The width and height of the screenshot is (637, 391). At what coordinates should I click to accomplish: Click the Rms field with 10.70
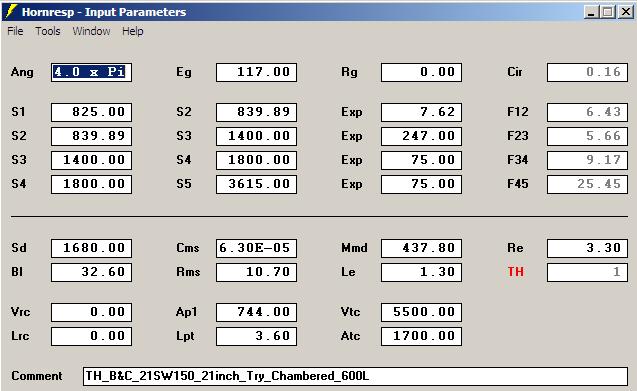[256, 272]
